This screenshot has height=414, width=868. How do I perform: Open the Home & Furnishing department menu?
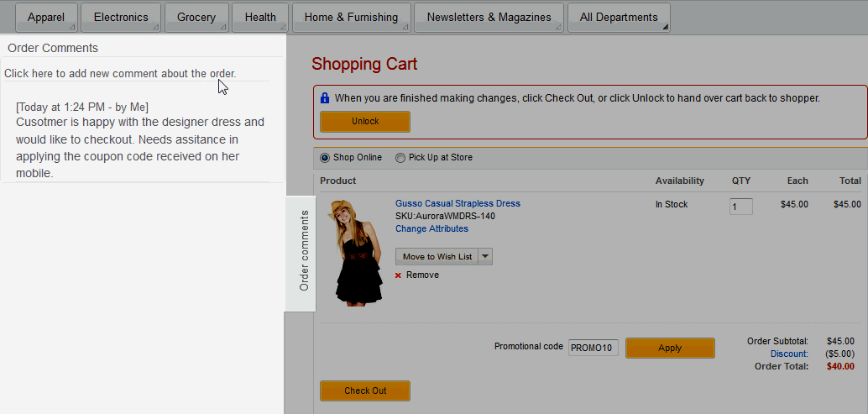click(351, 18)
